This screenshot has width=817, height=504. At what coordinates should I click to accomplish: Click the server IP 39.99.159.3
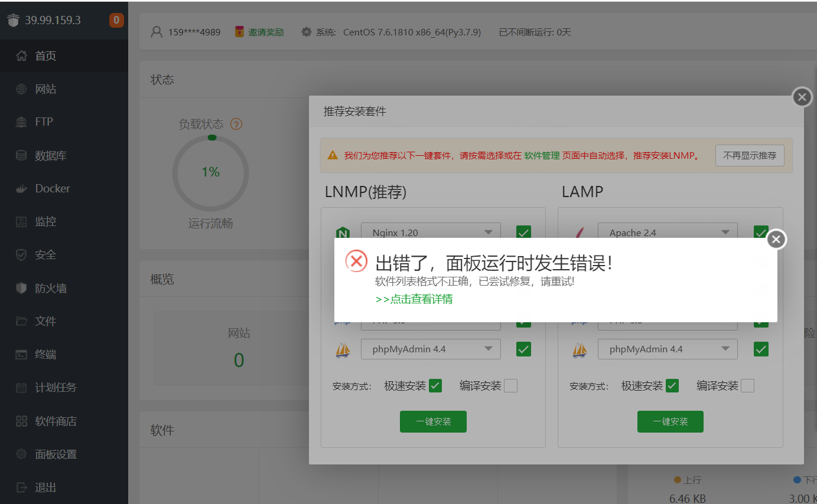[53, 20]
